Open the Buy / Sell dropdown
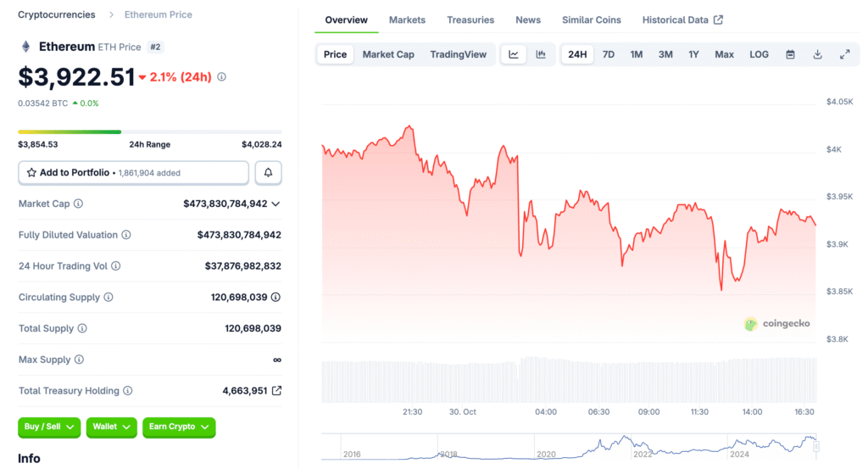Image resolution: width=868 pixels, height=469 pixels. click(x=49, y=427)
